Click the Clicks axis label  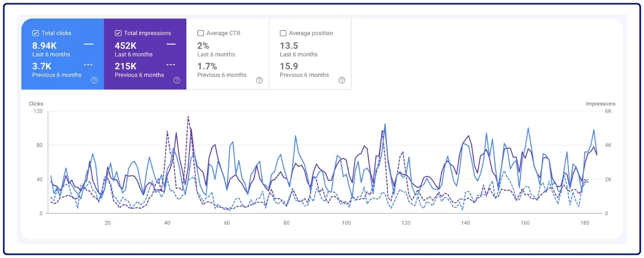click(36, 104)
